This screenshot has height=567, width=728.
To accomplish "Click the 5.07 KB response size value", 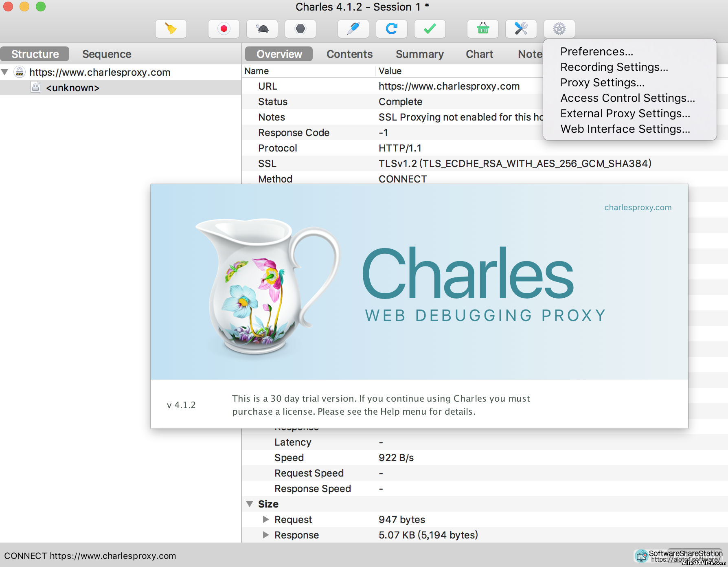I will 428,535.
